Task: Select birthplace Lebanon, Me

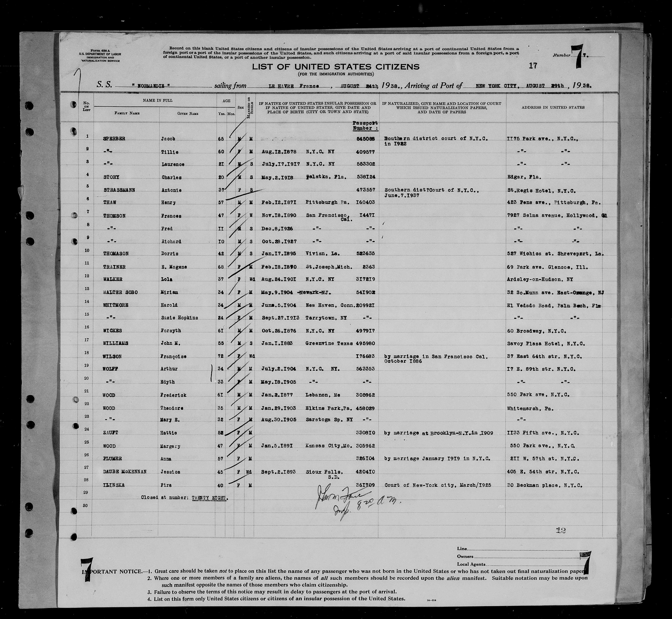Action: coord(322,395)
